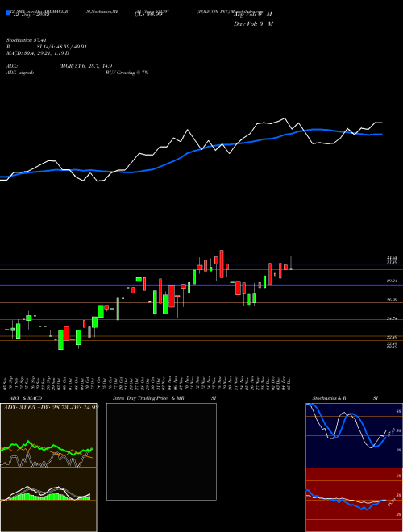Click the 'BUY Growing @ 7%' signal text
The width and height of the screenshot is (403, 532).
point(127,73)
